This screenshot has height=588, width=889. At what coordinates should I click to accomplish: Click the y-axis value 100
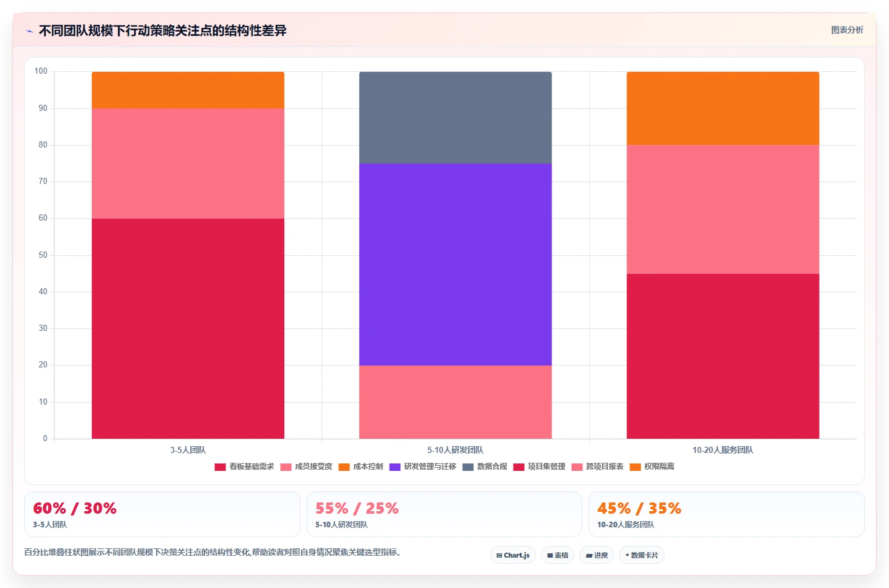41,71
